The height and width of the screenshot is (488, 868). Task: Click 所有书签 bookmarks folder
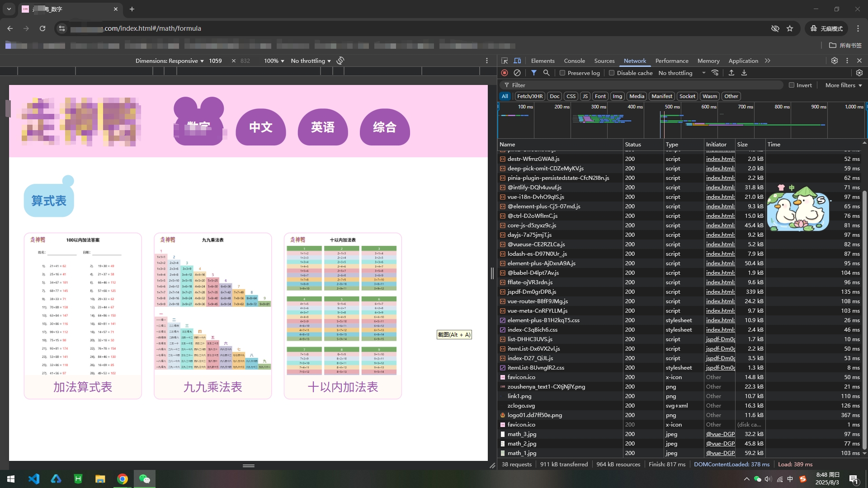(x=845, y=45)
